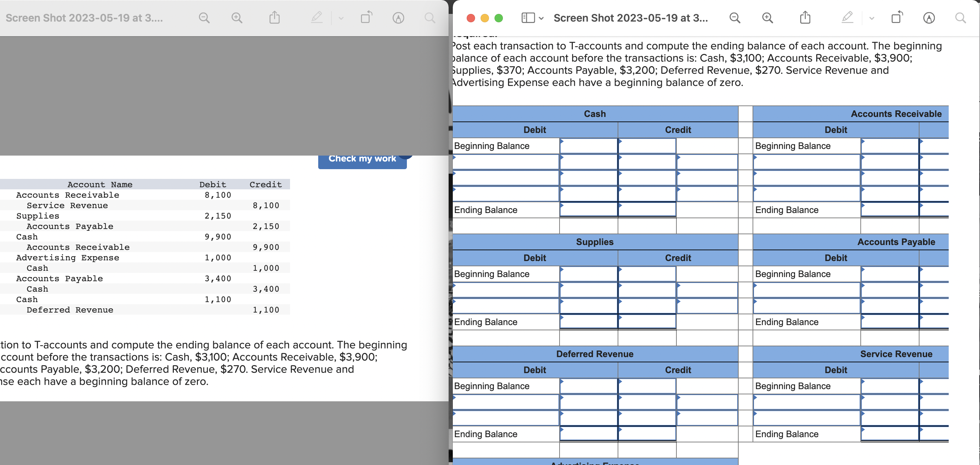Click Supplies Ending Balance debit field
The height and width of the screenshot is (465, 980).
(588, 322)
